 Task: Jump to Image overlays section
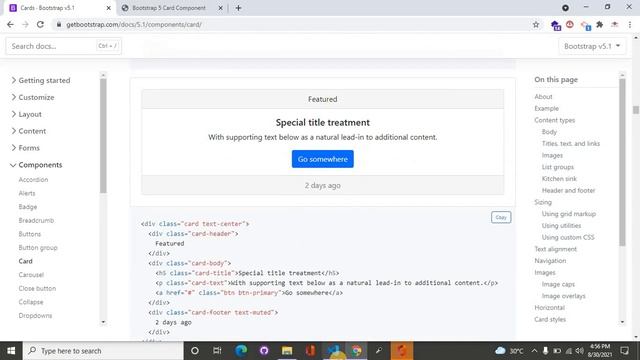coord(563,296)
